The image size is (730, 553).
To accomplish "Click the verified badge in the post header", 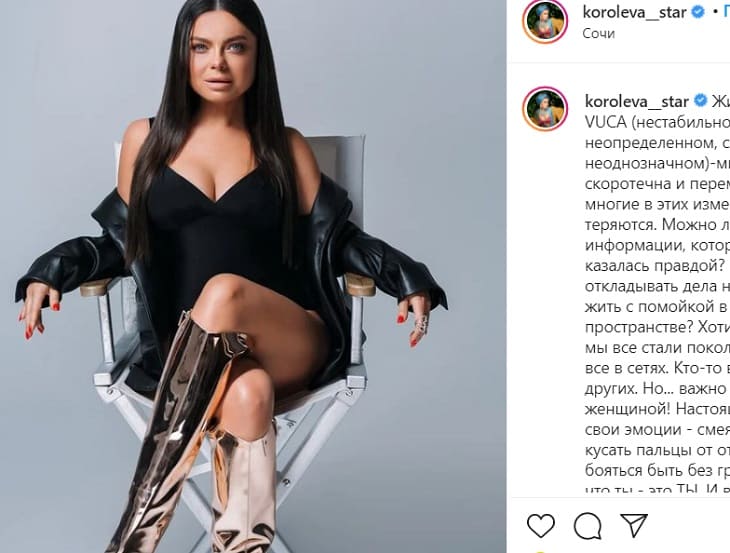I will pyautogui.click(x=698, y=12).
